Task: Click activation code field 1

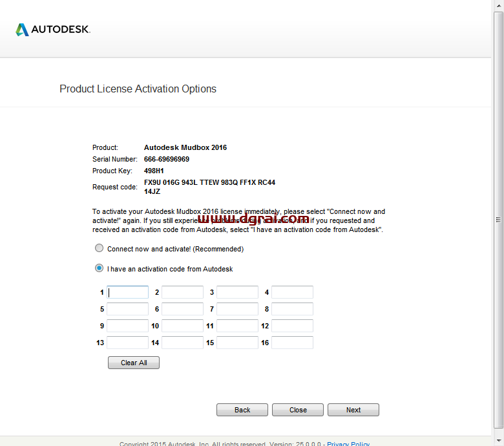Action: click(x=127, y=292)
